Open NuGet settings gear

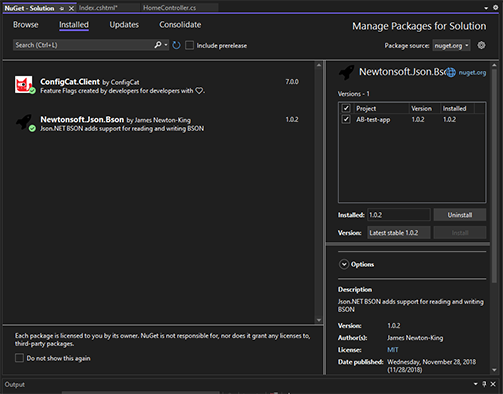[481, 45]
